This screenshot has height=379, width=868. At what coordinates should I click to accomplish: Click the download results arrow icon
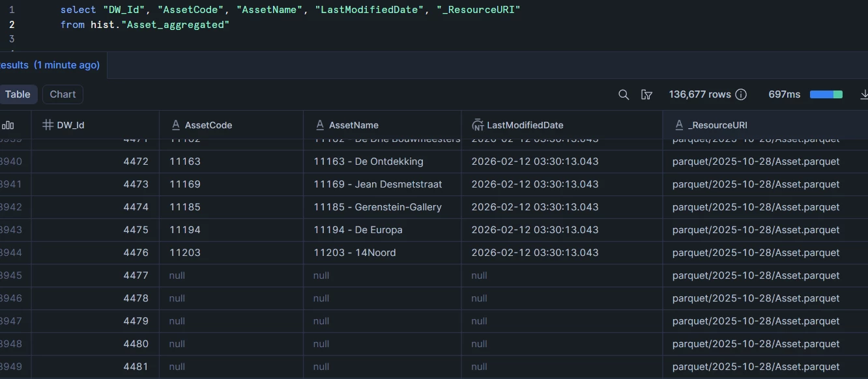(x=863, y=94)
